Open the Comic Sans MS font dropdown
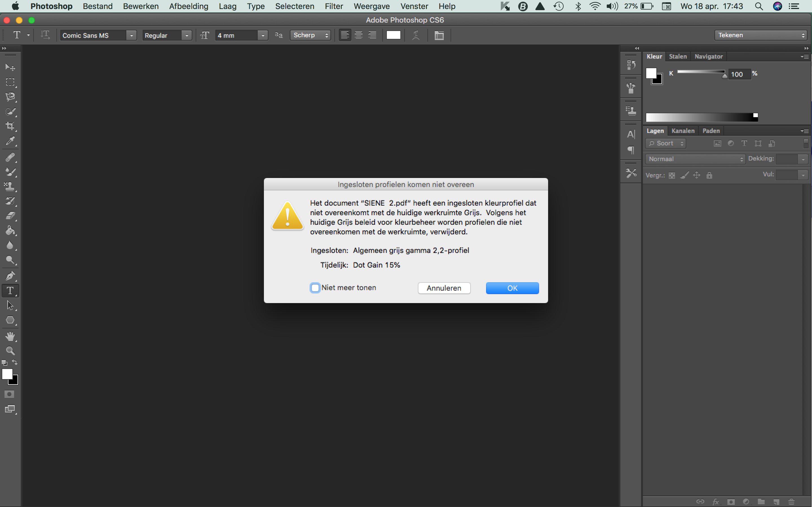 [x=132, y=35]
